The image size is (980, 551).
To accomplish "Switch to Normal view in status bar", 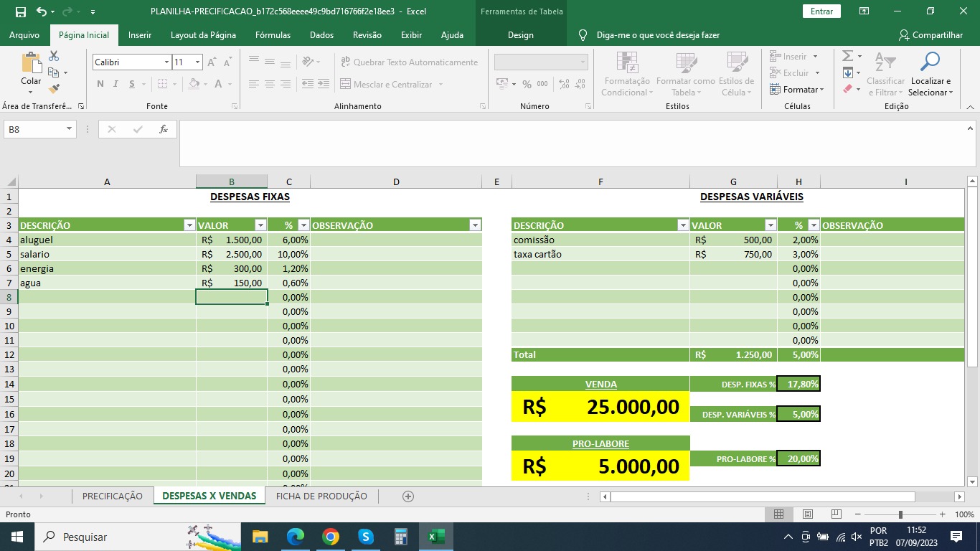I will (778, 514).
